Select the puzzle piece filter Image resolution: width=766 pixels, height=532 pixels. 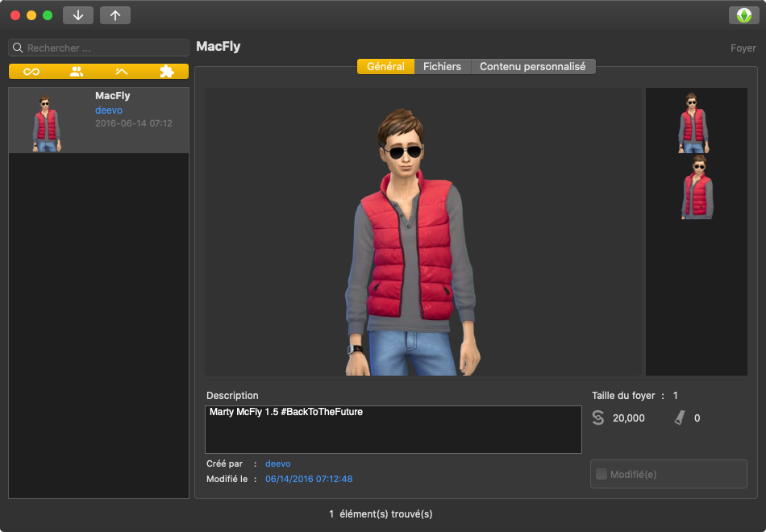166,72
